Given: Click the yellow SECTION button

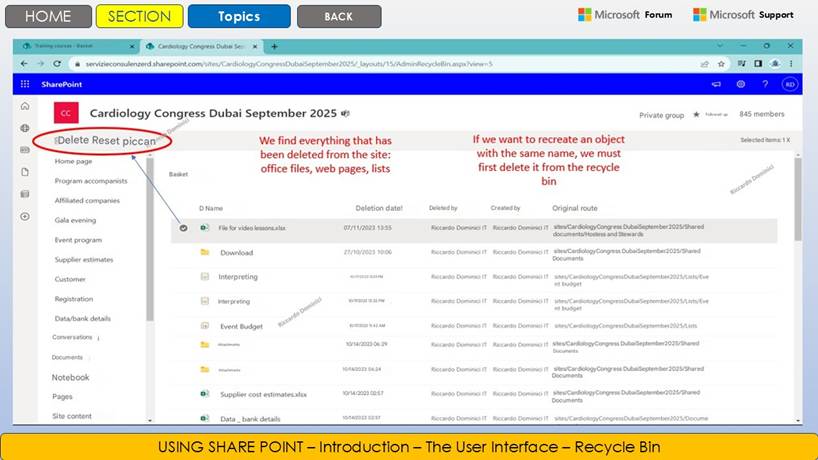Looking at the screenshot, I should point(139,16).
